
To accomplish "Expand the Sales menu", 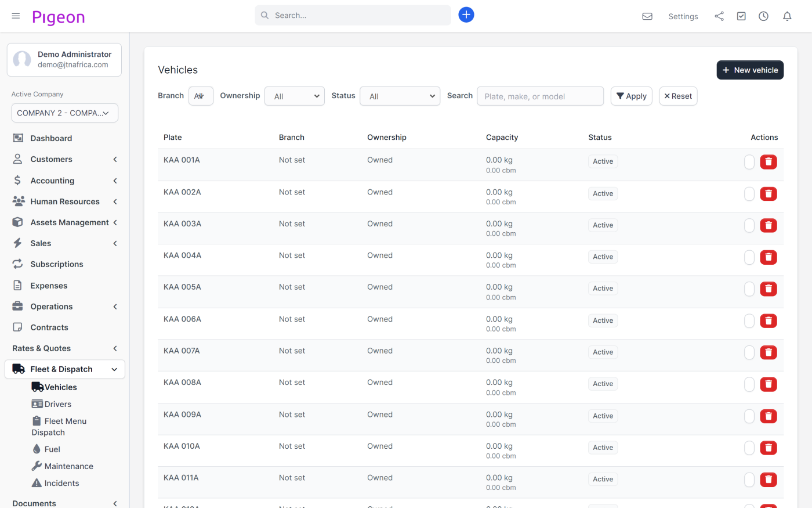I will [x=65, y=243].
